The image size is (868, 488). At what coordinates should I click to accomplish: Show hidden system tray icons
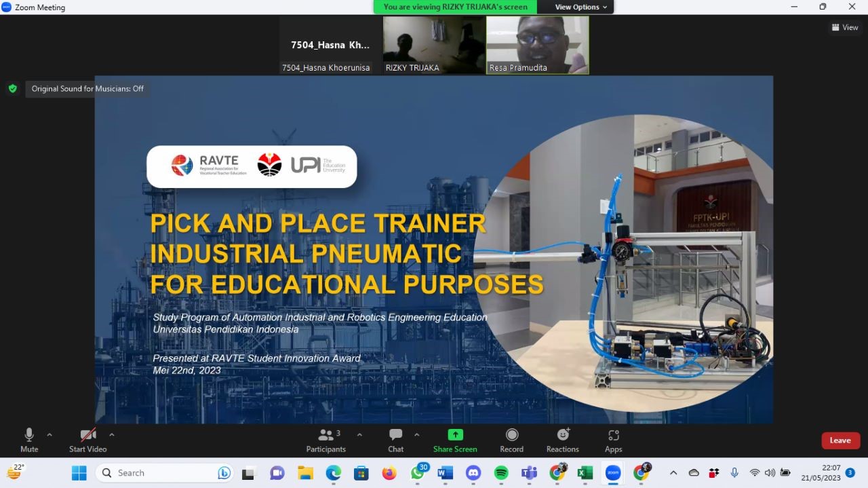pyautogui.click(x=673, y=473)
